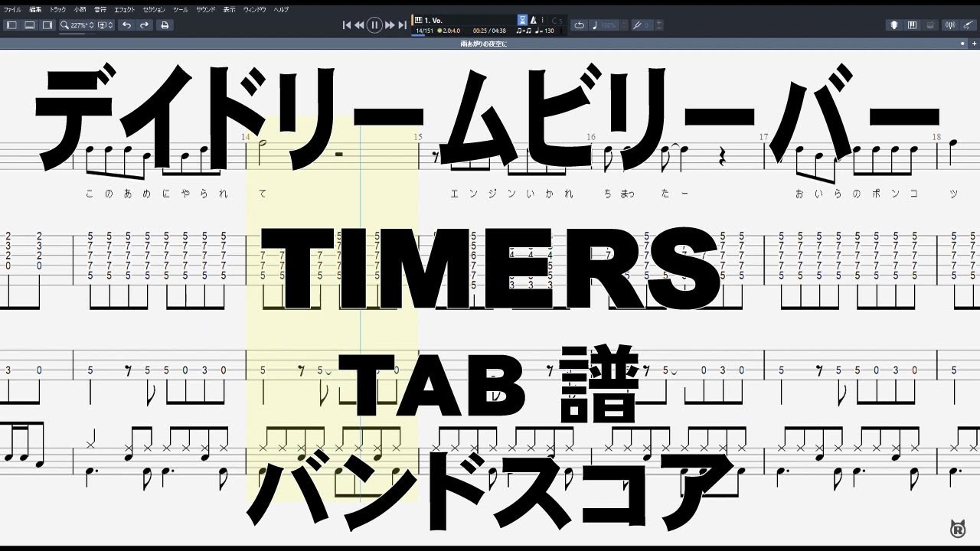Open the ウィンドウ menu
The width and height of the screenshot is (980, 551).
(255, 9)
